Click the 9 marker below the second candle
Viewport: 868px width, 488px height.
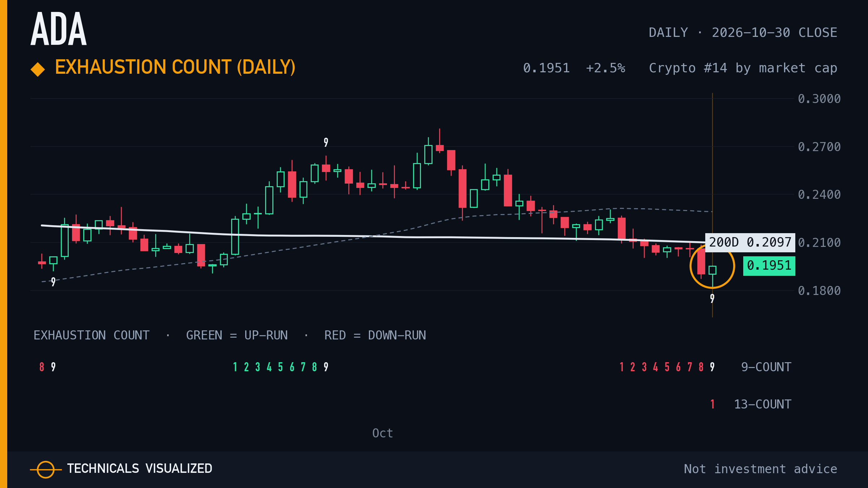[53, 282]
